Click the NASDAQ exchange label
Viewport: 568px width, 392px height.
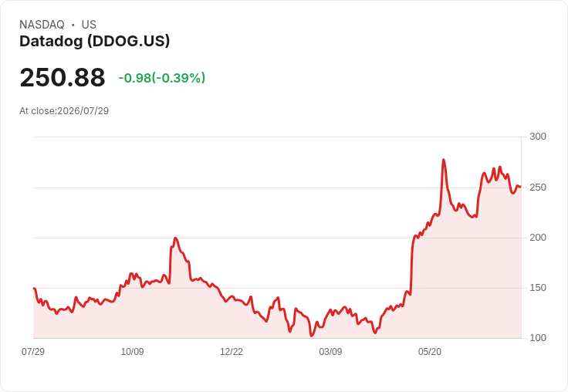point(42,25)
